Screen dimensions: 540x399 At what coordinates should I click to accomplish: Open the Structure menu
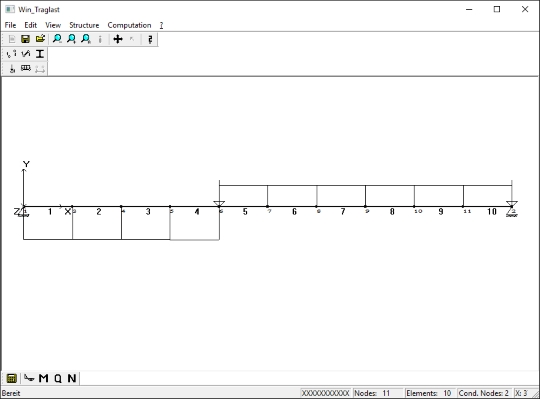(x=84, y=25)
